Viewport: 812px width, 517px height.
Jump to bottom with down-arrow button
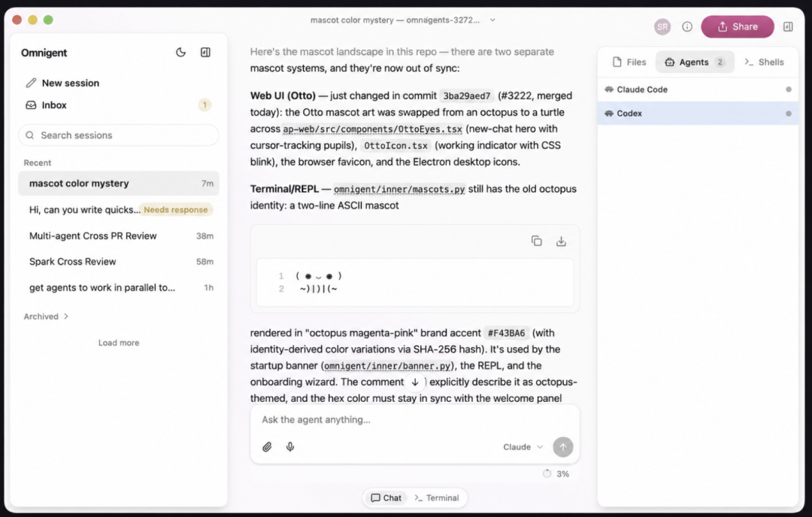pyautogui.click(x=415, y=382)
